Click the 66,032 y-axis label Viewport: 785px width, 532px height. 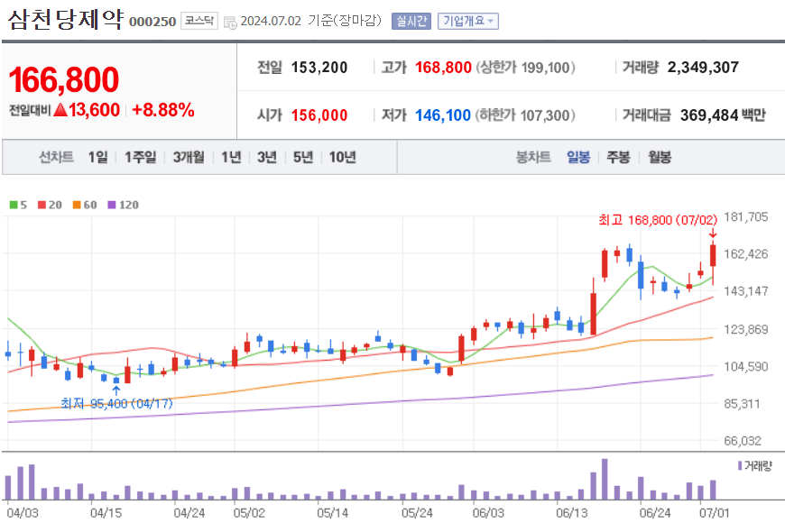[x=742, y=441]
